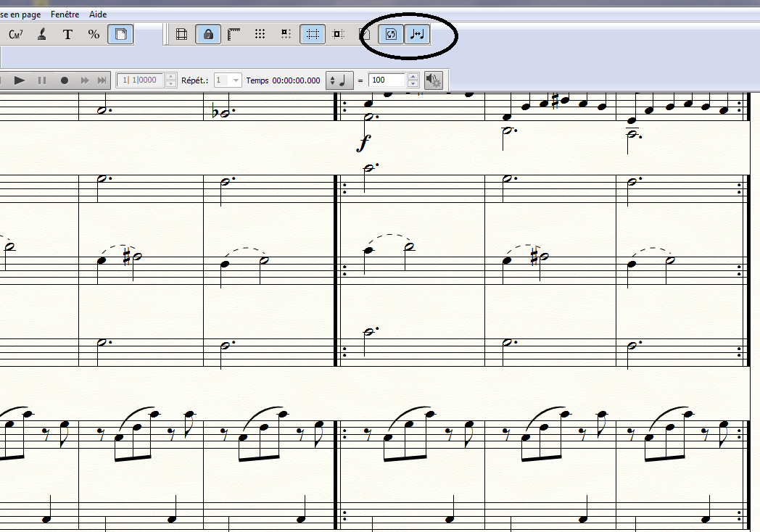Viewport: 760px width, 532px height.
Task: Click the stamp-shaped tool icon
Action: point(42,34)
